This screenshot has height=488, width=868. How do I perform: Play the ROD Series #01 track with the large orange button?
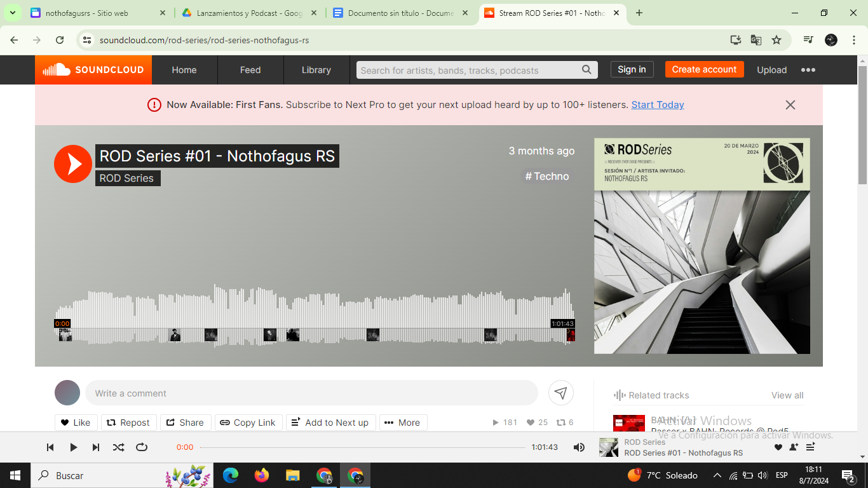[73, 164]
